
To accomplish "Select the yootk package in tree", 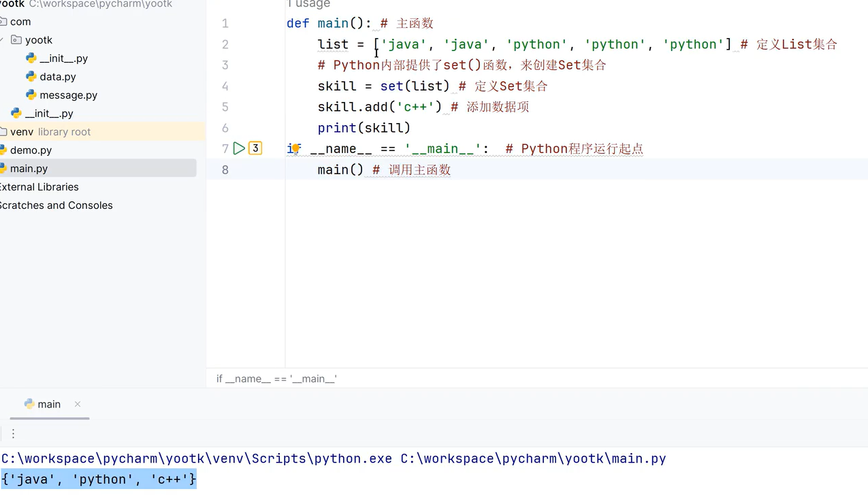I will 39,40.
